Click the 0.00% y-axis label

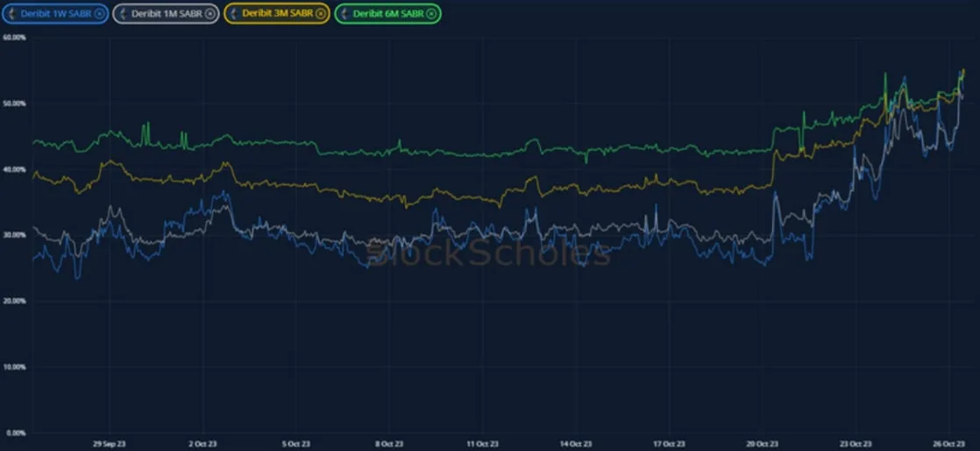click(15, 433)
